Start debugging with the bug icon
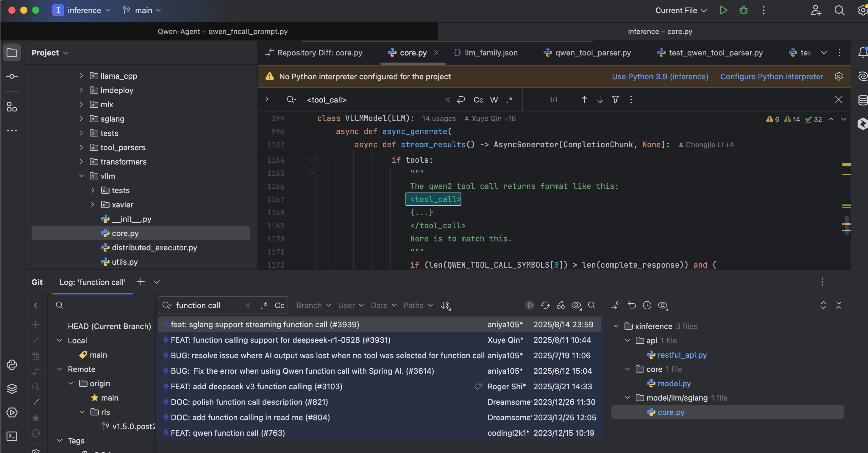The width and height of the screenshot is (868, 453). pos(743,10)
